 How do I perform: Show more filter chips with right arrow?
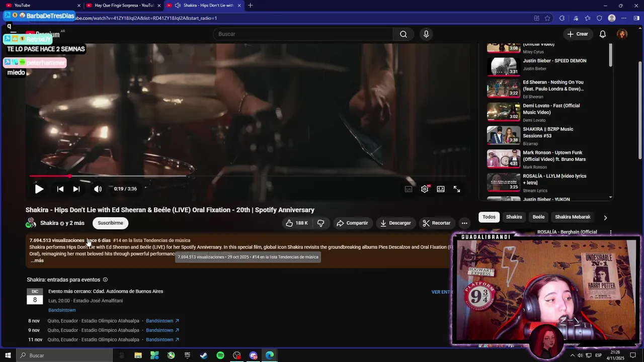pos(605,218)
